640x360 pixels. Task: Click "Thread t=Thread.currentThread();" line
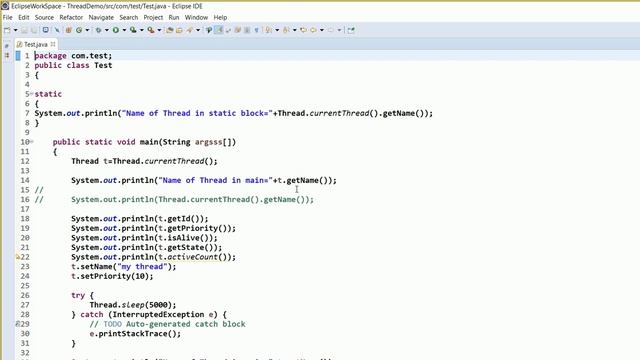[144, 161]
